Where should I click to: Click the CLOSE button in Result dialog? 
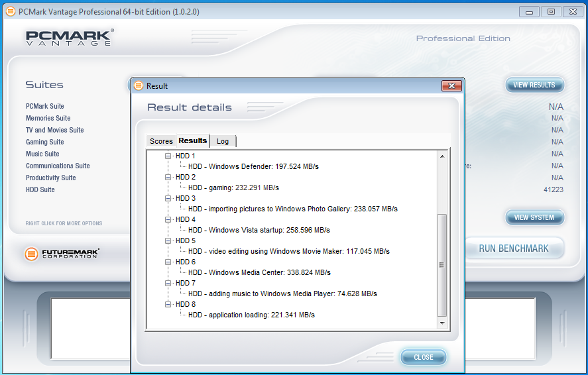click(424, 357)
